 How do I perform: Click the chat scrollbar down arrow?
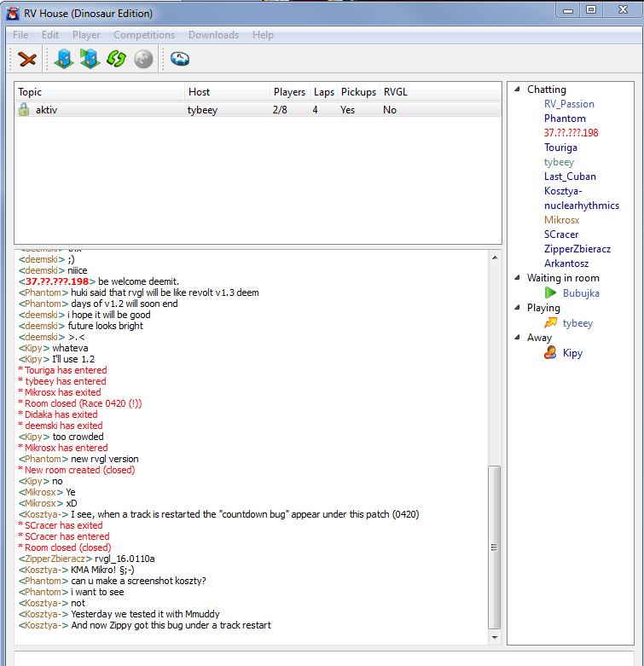pos(495,637)
